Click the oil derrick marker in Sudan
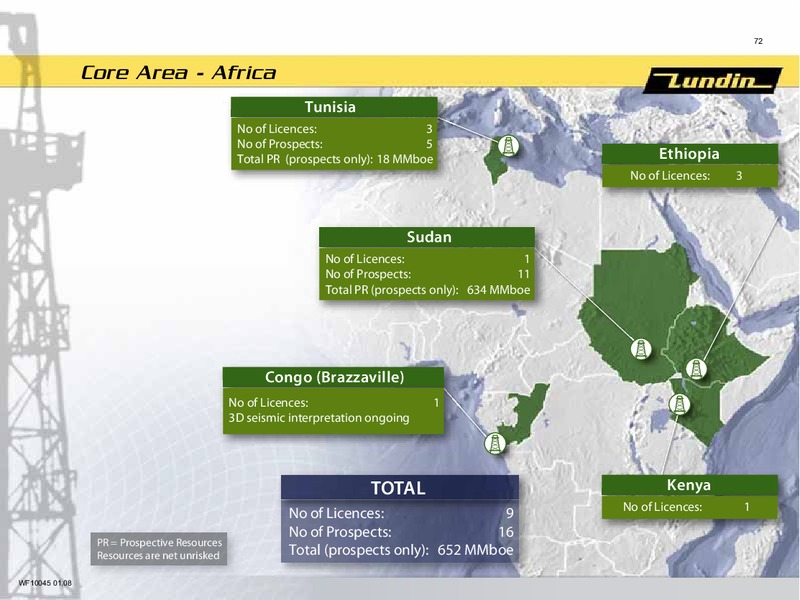This screenshot has height=600, width=800. pos(641,349)
